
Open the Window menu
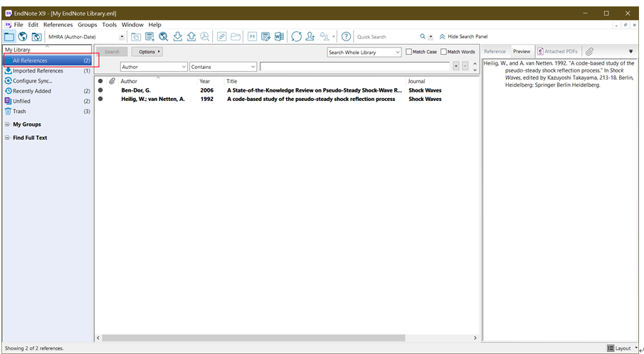click(x=132, y=25)
